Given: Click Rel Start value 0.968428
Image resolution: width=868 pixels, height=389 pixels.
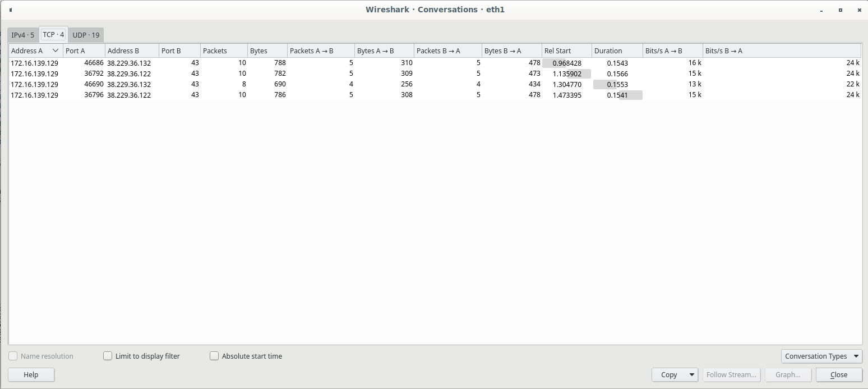Looking at the screenshot, I should pos(567,63).
